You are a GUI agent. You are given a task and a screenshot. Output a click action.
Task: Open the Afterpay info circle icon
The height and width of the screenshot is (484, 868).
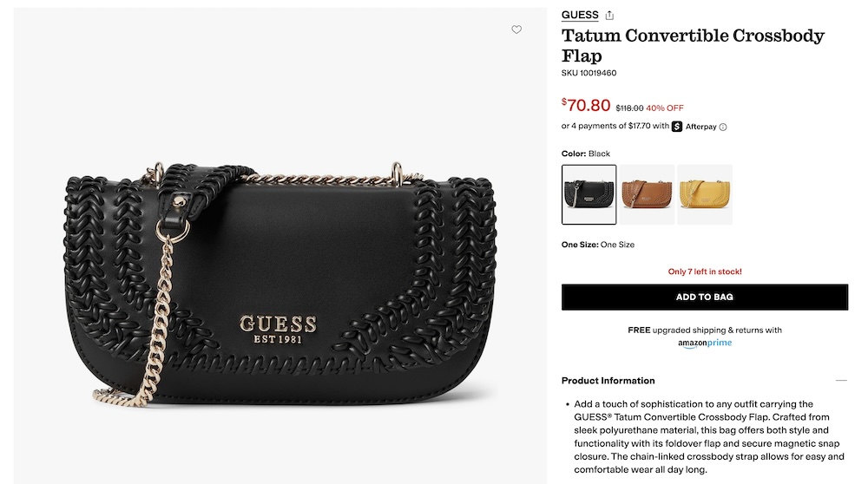coord(722,128)
